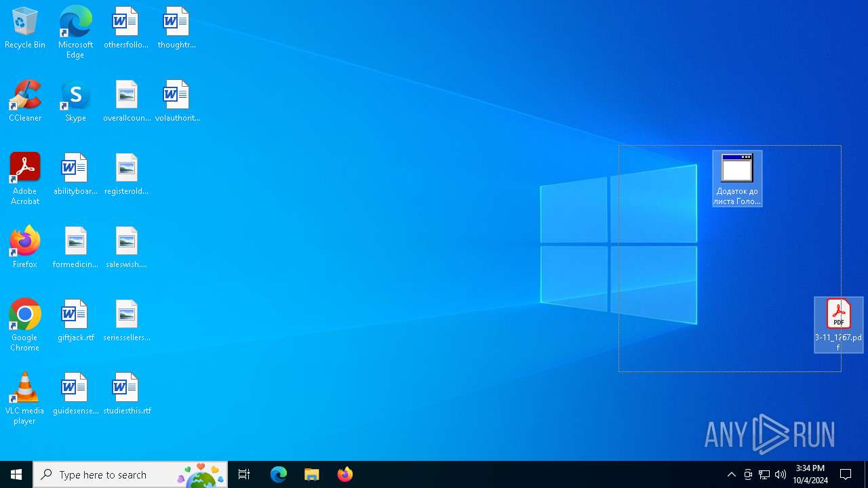This screenshot has height=488, width=868.
Task: Select the Google Chrome desktop shortcut
Action: 25,325
